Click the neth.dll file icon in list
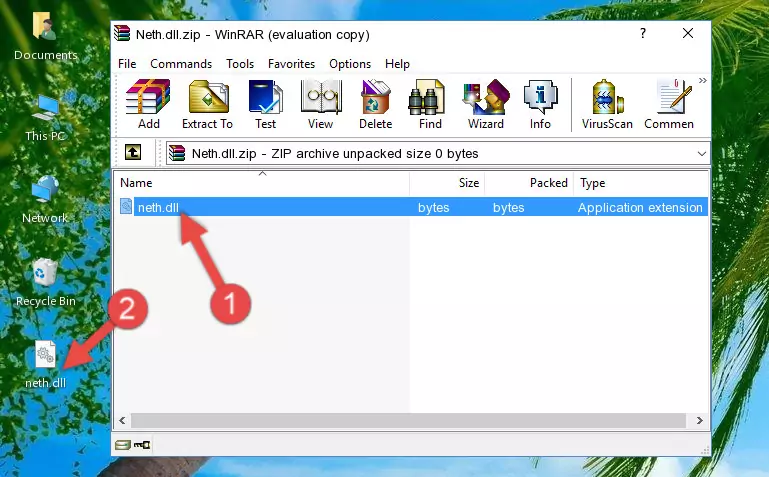 [126, 206]
